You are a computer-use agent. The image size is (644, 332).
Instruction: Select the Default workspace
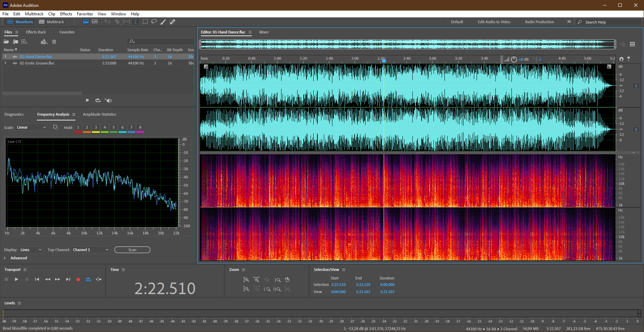point(457,22)
